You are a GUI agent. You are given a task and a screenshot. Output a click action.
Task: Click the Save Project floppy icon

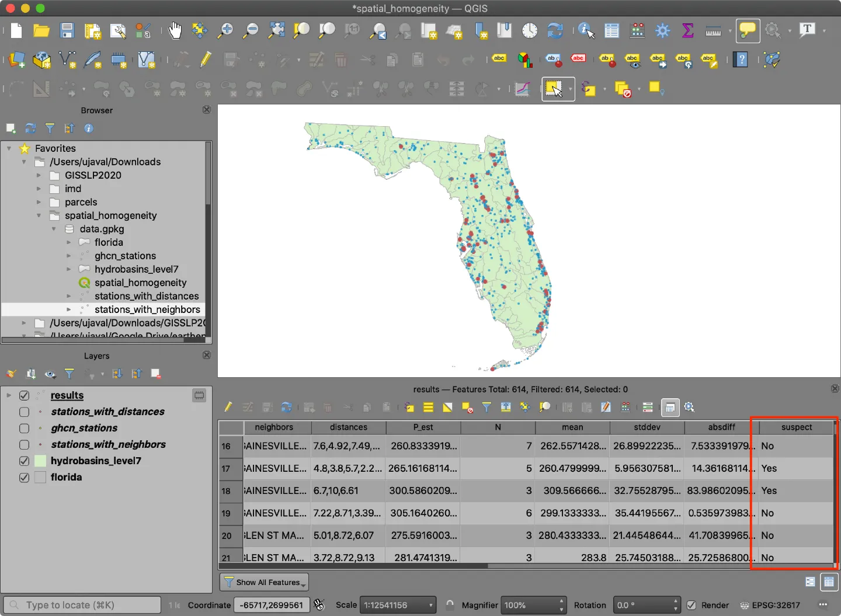pyautogui.click(x=67, y=30)
